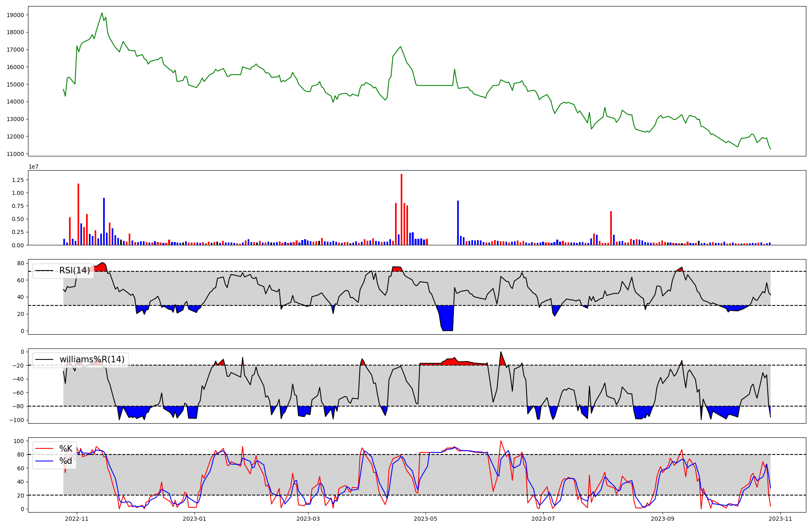This screenshot has height=528, width=812.
Task: Click the 2023-05 x-axis date label
Action: (x=425, y=519)
